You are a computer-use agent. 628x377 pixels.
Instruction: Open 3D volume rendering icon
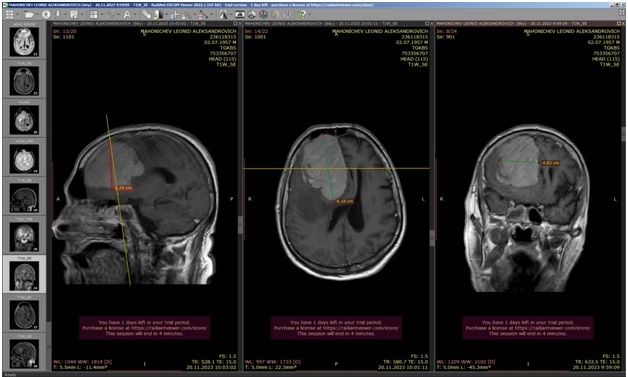coord(263,14)
